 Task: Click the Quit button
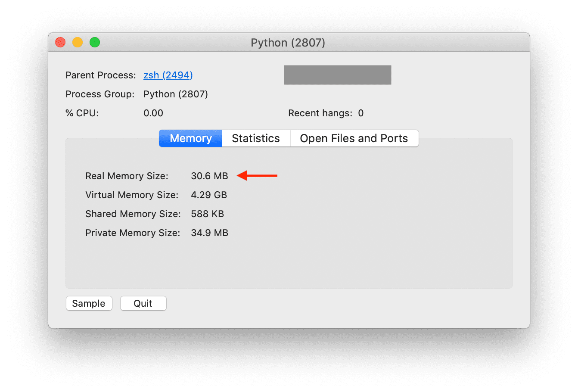click(x=143, y=303)
